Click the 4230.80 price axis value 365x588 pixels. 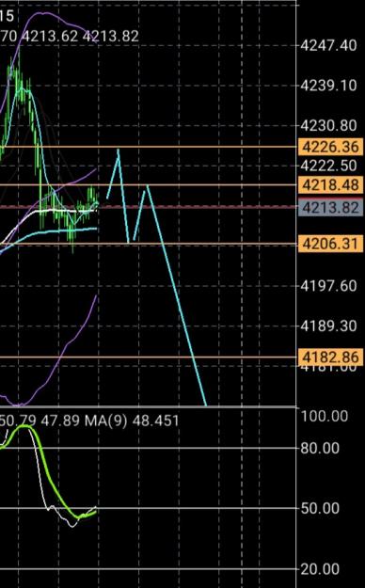[x=328, y=125]
